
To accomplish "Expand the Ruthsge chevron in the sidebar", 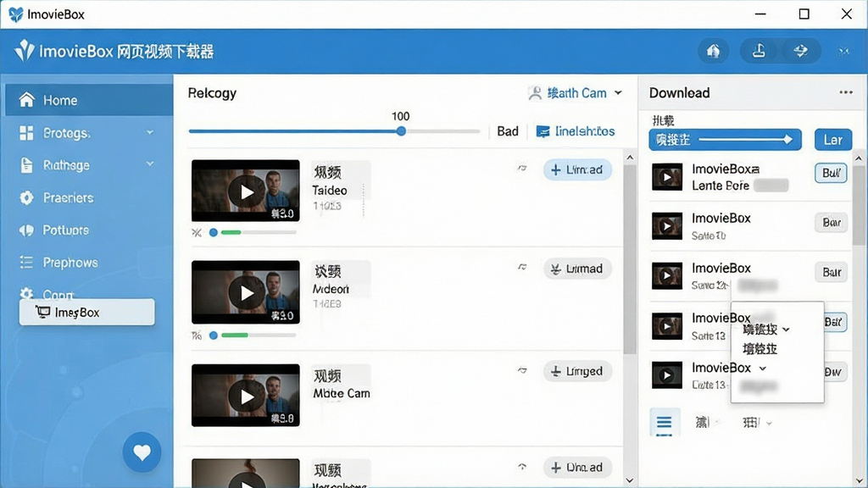I will click(x=150, y=164).
